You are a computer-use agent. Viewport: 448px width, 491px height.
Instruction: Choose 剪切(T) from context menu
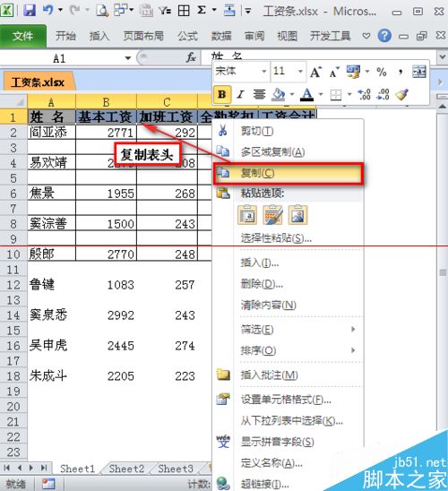(x=288, y=131)
